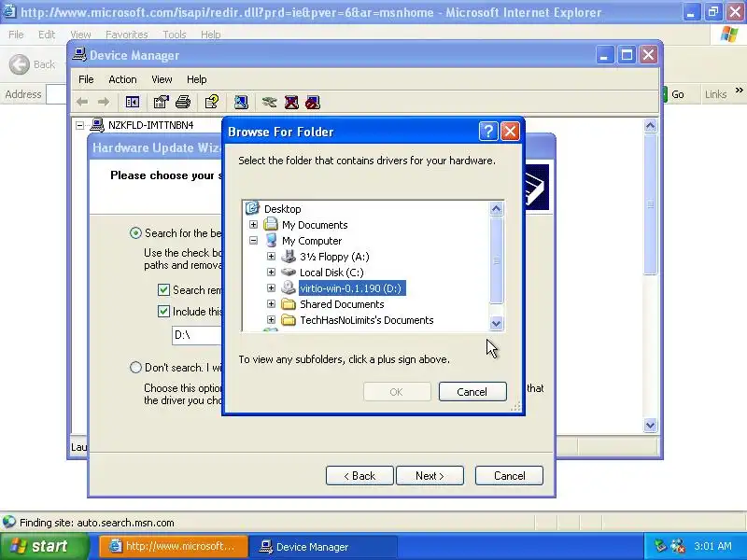Click the Start button
Viewport: 747px width, 560px height.
click(x=44, y=546)
